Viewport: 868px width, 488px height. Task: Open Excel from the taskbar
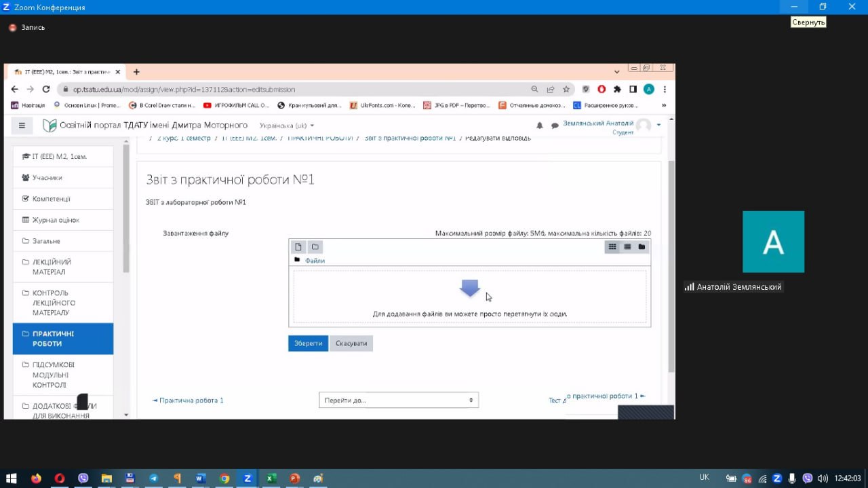[x=271, y=478]
